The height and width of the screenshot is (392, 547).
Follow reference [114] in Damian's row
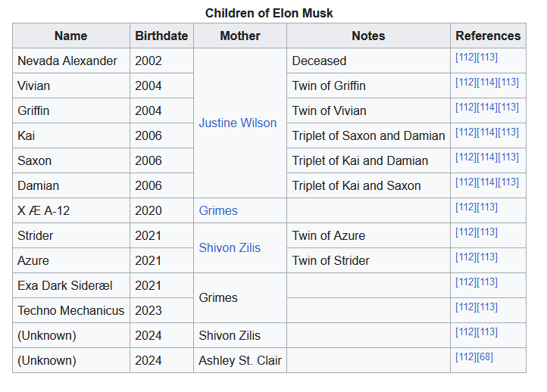pyautogui.click(x=487, y=182)
